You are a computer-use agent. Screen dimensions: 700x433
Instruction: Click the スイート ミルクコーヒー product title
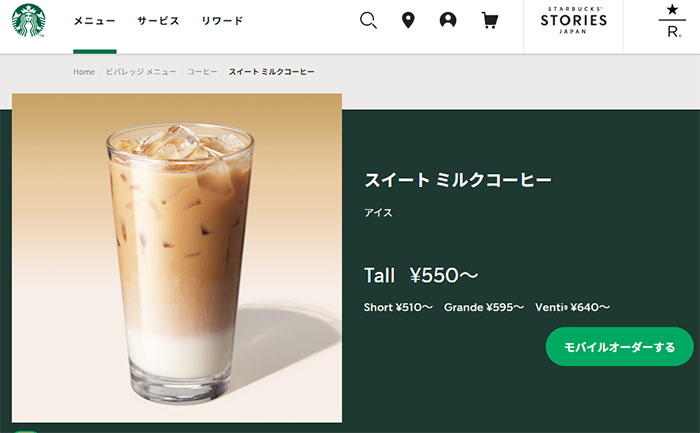pyautogui.click(x=458, y=180)
